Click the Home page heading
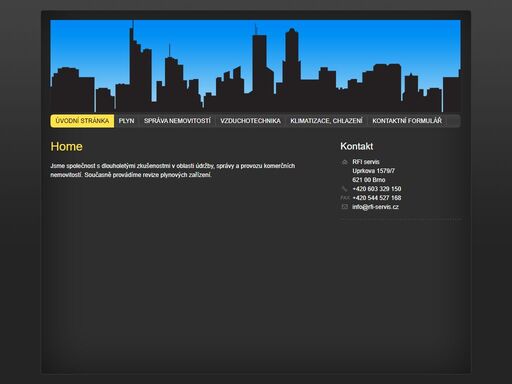This screenshot has height=384, width=512. tap(66, 146)
